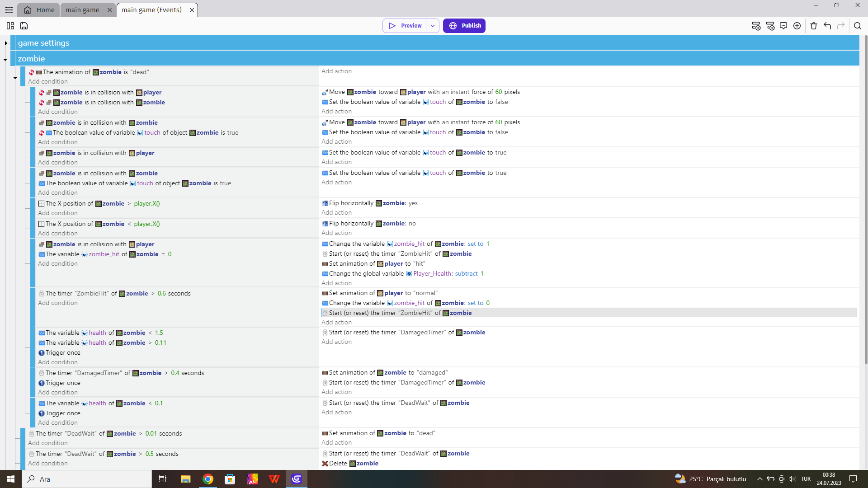
Task: Open the project manager panel icon
Action: click(x=10, y=26)
